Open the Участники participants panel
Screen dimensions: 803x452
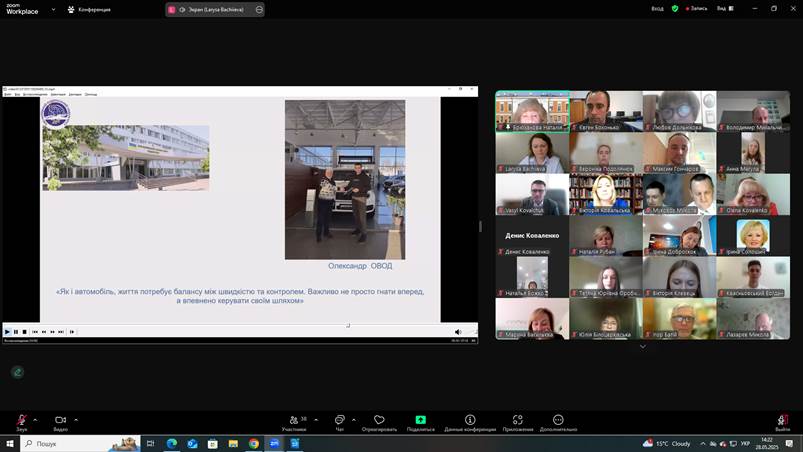click(293, 421)
